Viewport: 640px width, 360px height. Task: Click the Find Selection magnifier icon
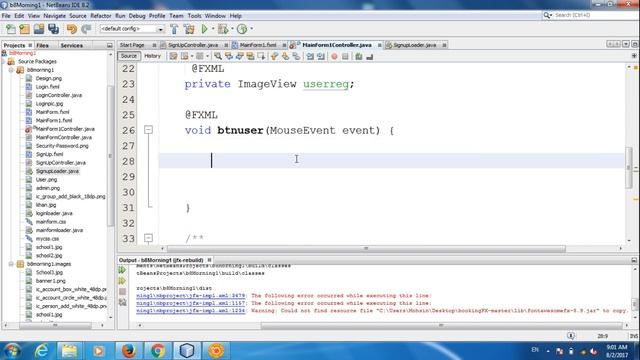(x=218, y=56)
